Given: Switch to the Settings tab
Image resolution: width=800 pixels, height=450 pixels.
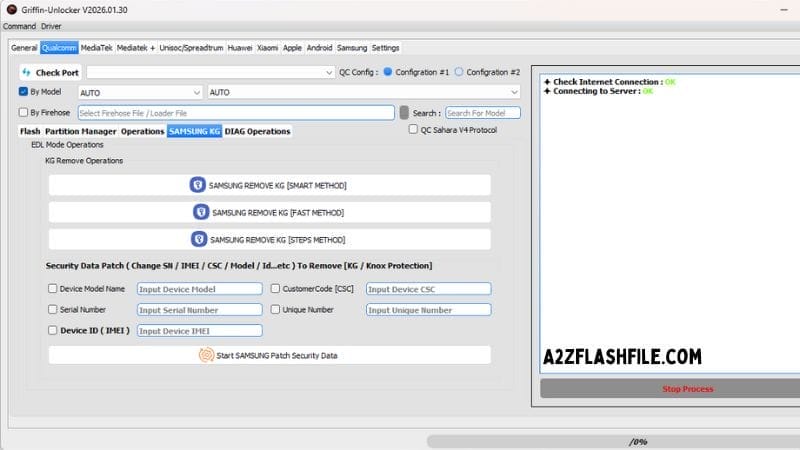Looking at the screenshot, I should pyautogui.click(x=386, y=47).
